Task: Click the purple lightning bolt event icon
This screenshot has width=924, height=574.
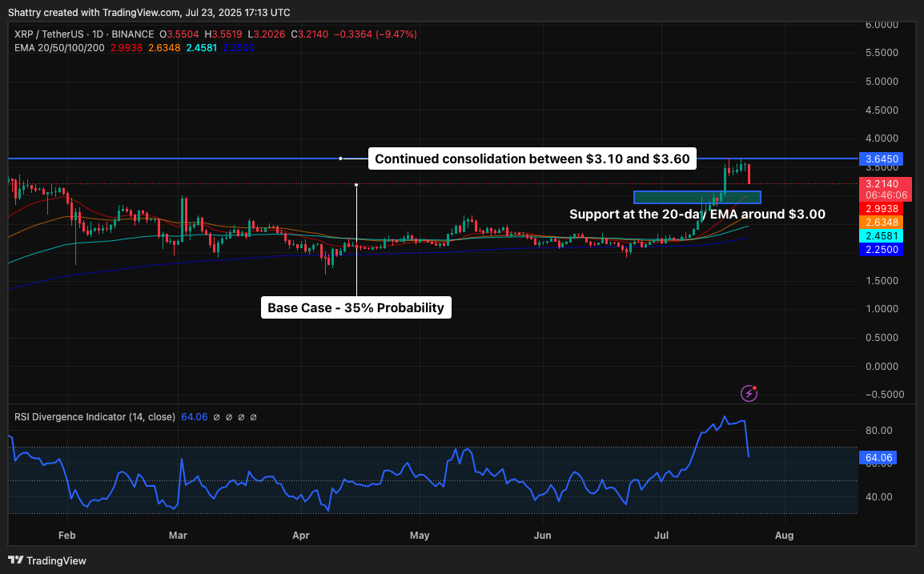Action: point(749,392)
